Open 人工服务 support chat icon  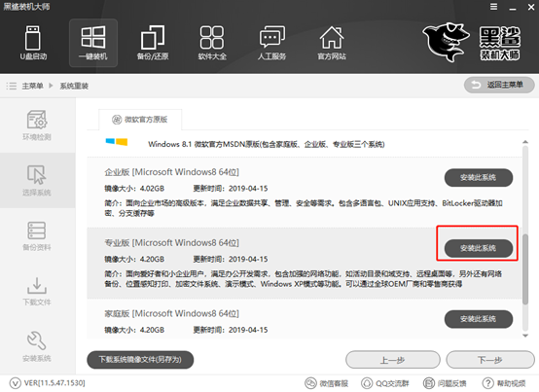pos(271,43)
